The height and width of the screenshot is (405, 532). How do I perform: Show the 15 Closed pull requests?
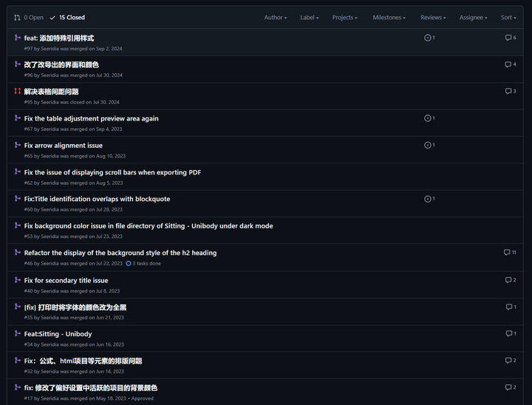coord(67,17)
